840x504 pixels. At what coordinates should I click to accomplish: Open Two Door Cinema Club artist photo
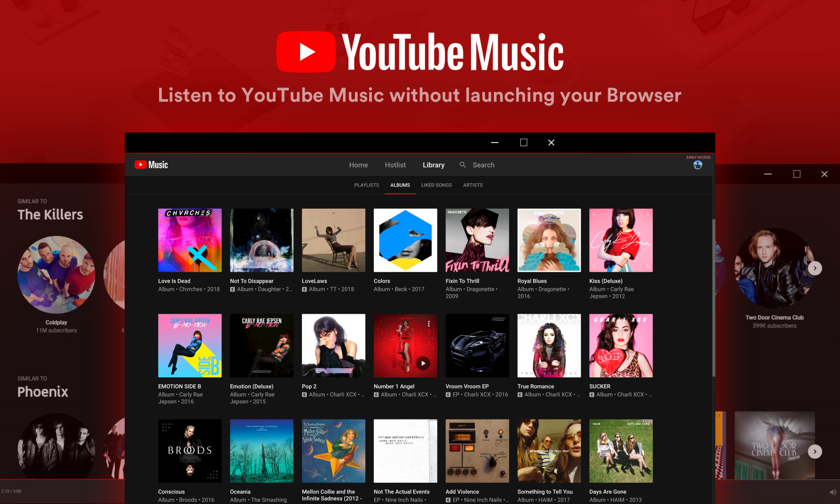click(774, 269)
